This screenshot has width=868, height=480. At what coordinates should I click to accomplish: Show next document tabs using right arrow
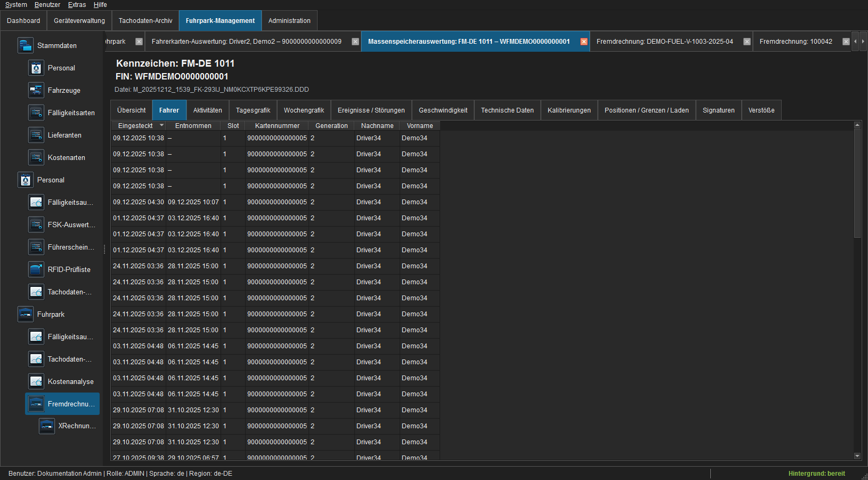863,41
